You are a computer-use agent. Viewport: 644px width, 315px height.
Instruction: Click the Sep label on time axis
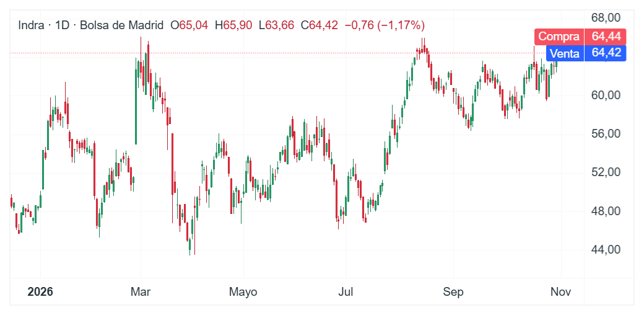453,292
